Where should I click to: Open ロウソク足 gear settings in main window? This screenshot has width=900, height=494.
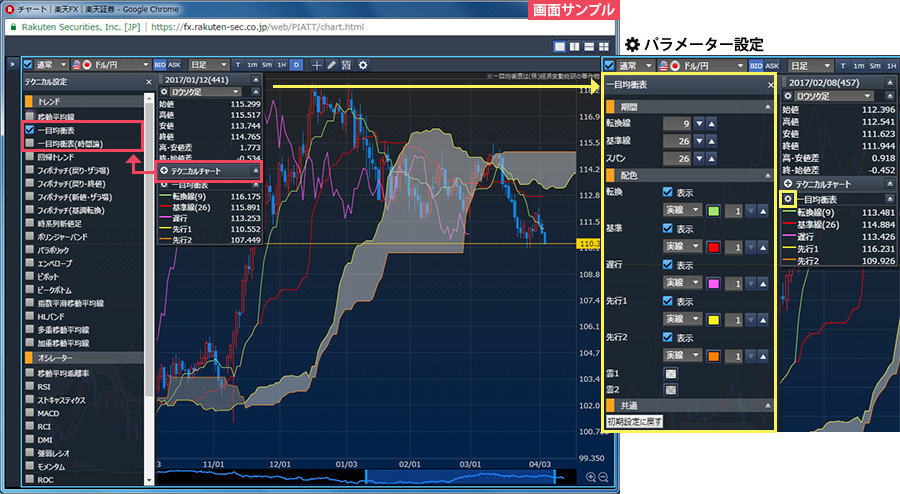coord(164,92)
